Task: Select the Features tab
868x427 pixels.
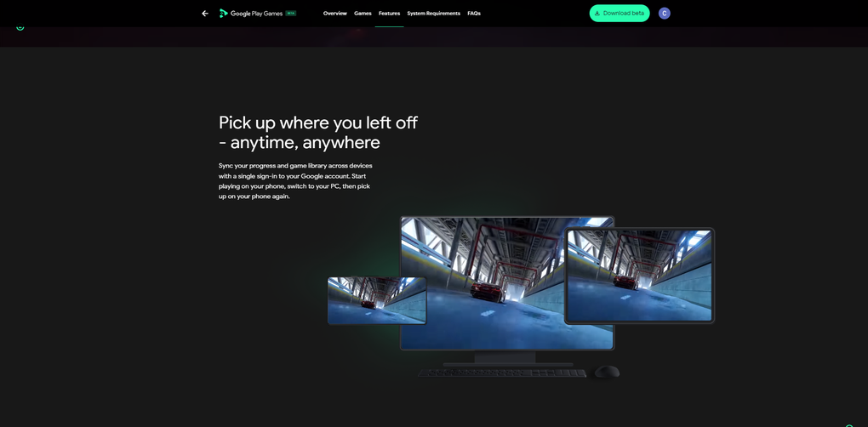Action: tap(389, 14)
